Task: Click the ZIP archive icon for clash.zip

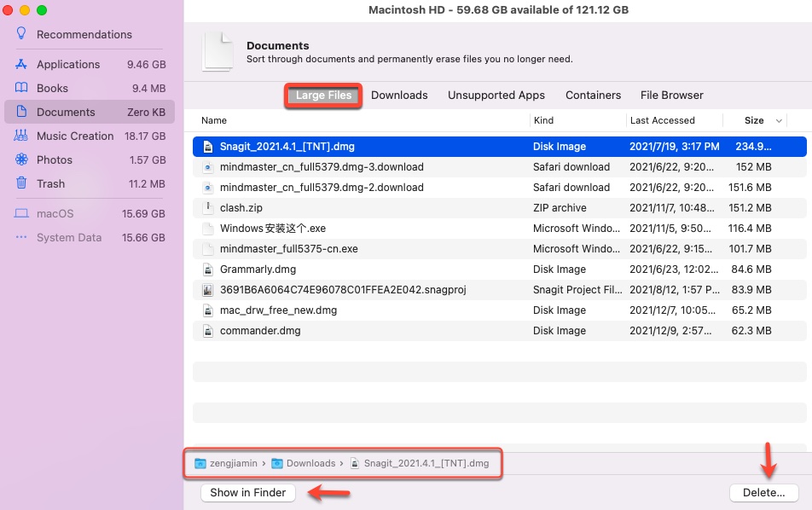Action: [206, 207]
